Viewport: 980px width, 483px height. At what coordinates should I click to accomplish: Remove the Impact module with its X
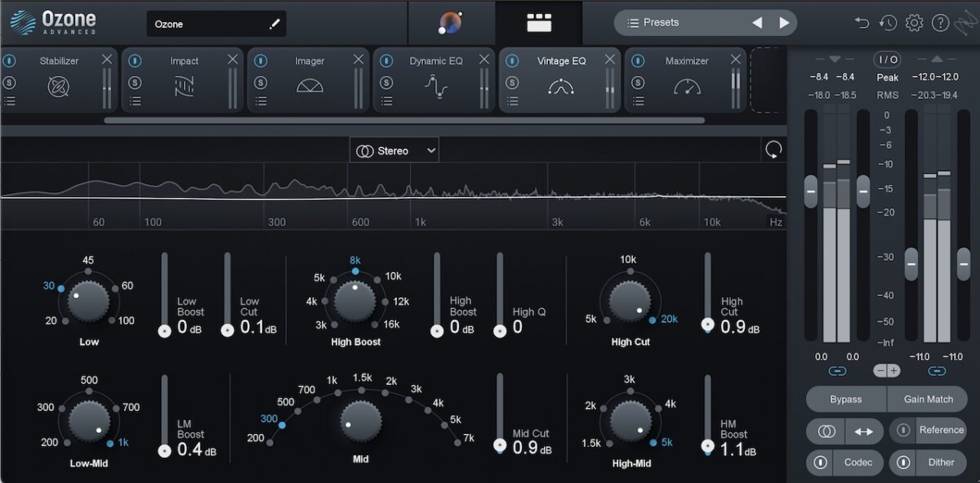[233, 60]
